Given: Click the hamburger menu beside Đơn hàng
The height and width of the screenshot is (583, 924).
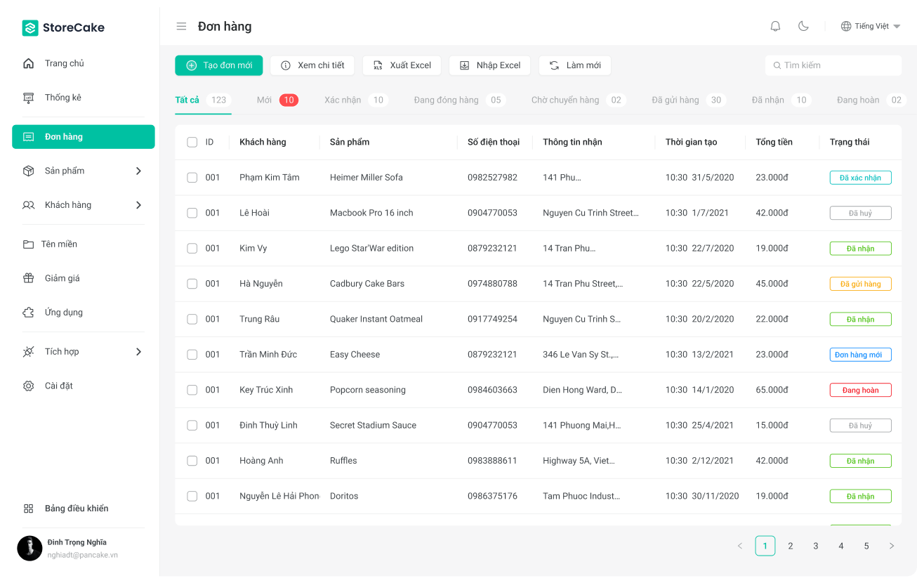Looking at the screenshot, I should point(181,26).
